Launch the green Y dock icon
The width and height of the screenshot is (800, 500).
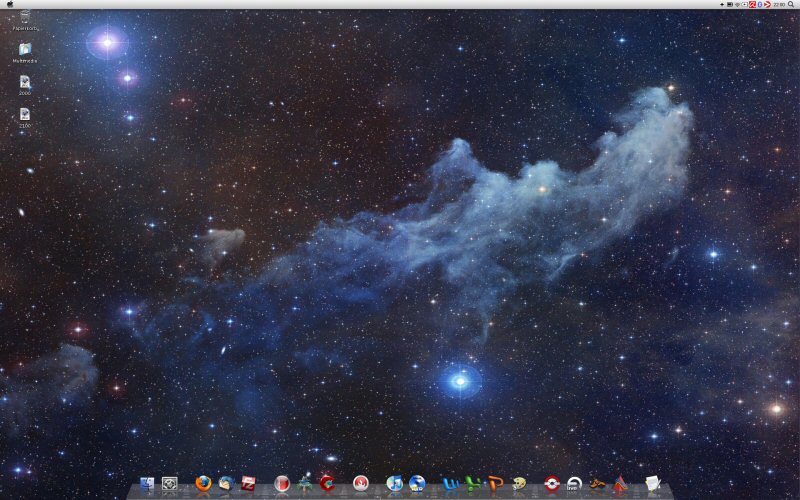(x=473, y=484)
